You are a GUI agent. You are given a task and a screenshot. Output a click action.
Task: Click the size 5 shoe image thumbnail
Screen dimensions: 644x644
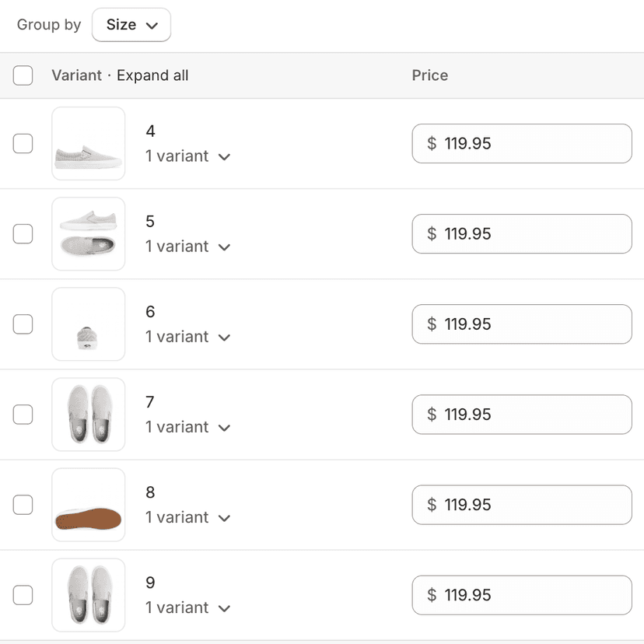click(89, 234)
